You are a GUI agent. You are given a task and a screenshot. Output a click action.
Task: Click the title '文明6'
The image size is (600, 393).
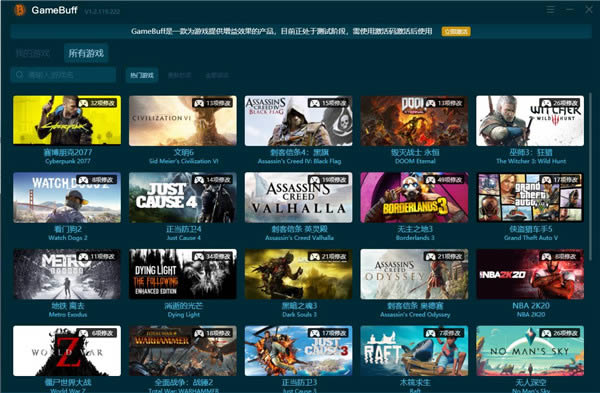[x=183, y=152]
